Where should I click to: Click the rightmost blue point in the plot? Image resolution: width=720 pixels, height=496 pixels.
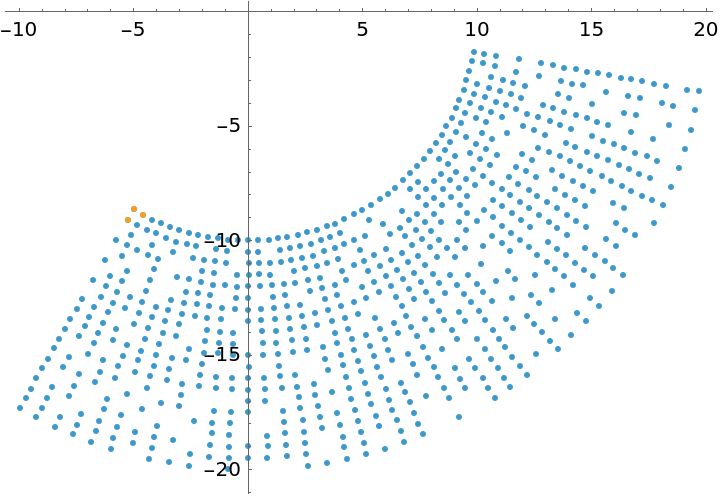tap(699, 91)
